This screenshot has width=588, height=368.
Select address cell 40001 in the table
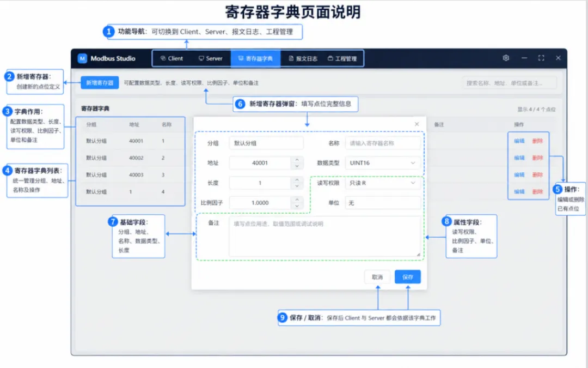tap(136, 141)
